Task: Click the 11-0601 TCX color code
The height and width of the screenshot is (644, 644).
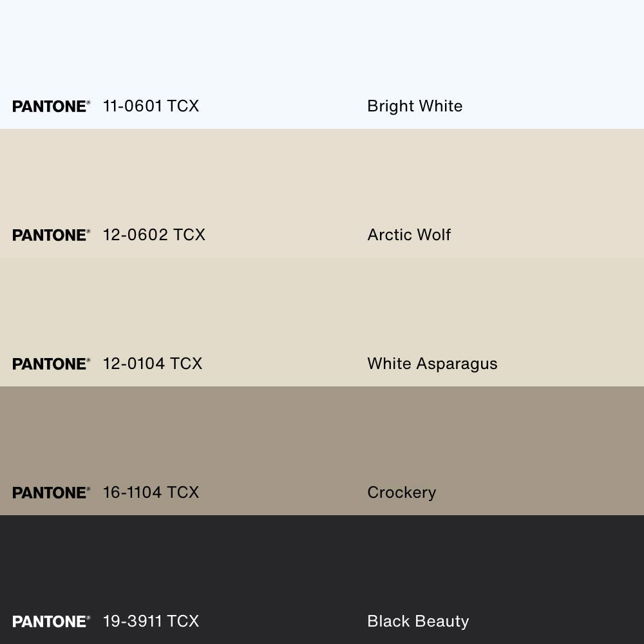Action: (x=151, y=106)
